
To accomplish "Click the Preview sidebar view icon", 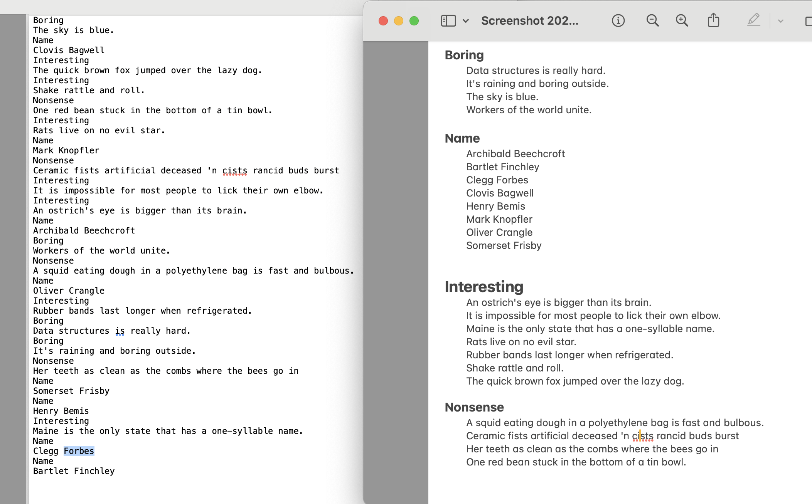I will click(448, 21).
